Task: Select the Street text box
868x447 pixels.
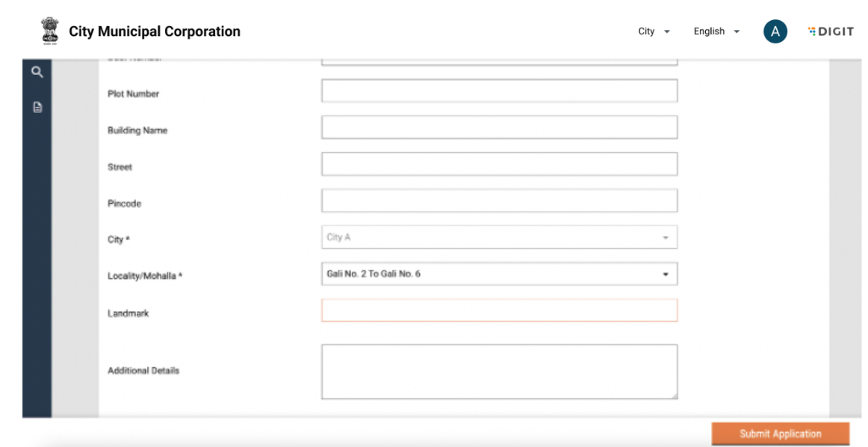Action: [x=499, y=164]
